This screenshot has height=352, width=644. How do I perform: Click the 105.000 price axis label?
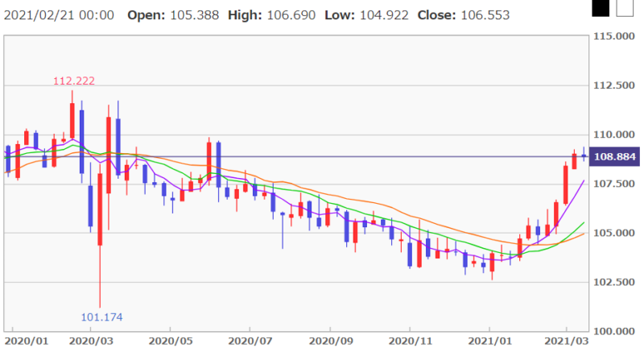click(x=613, y=233)
